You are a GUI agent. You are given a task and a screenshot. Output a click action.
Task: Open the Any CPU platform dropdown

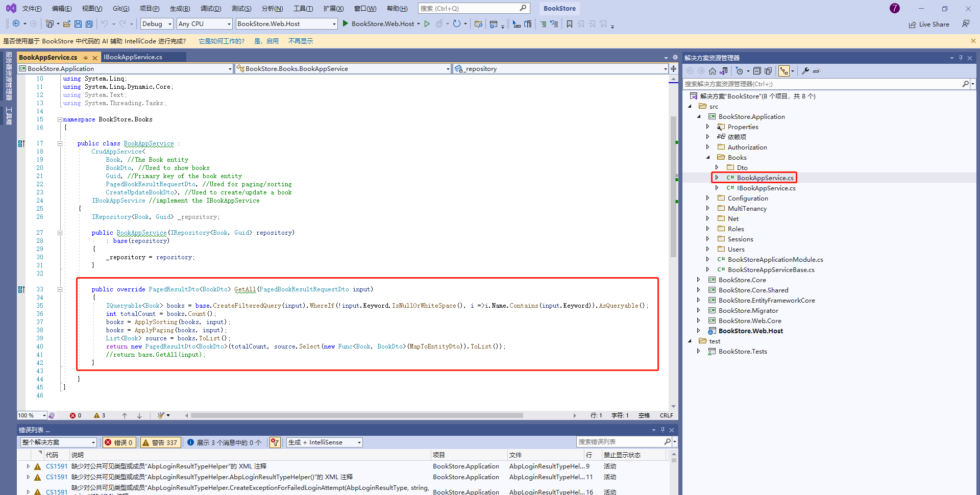(x=204, y=24)
